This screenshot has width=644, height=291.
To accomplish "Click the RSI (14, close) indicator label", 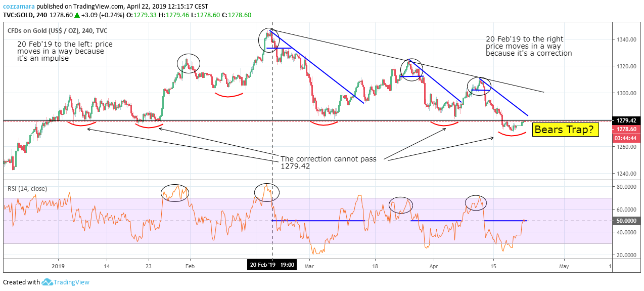I will (x=27, y=189).
